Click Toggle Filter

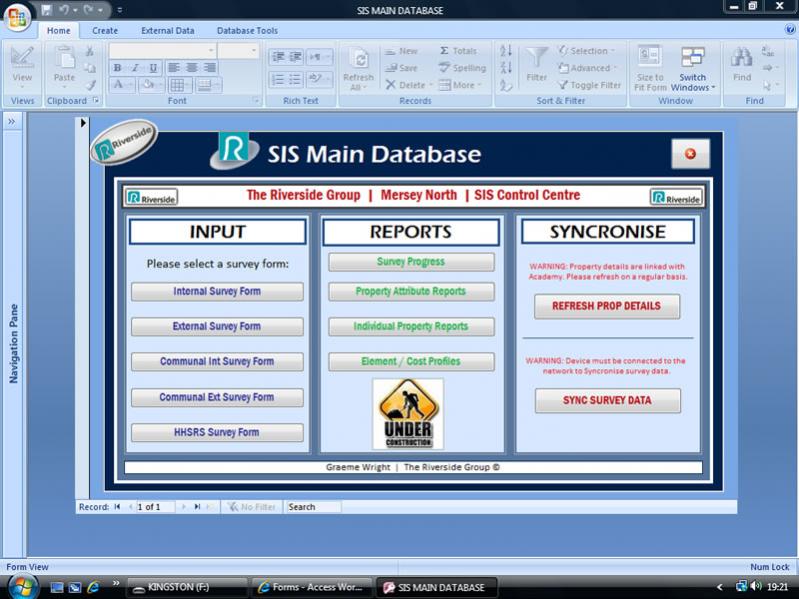coord(590,85)
